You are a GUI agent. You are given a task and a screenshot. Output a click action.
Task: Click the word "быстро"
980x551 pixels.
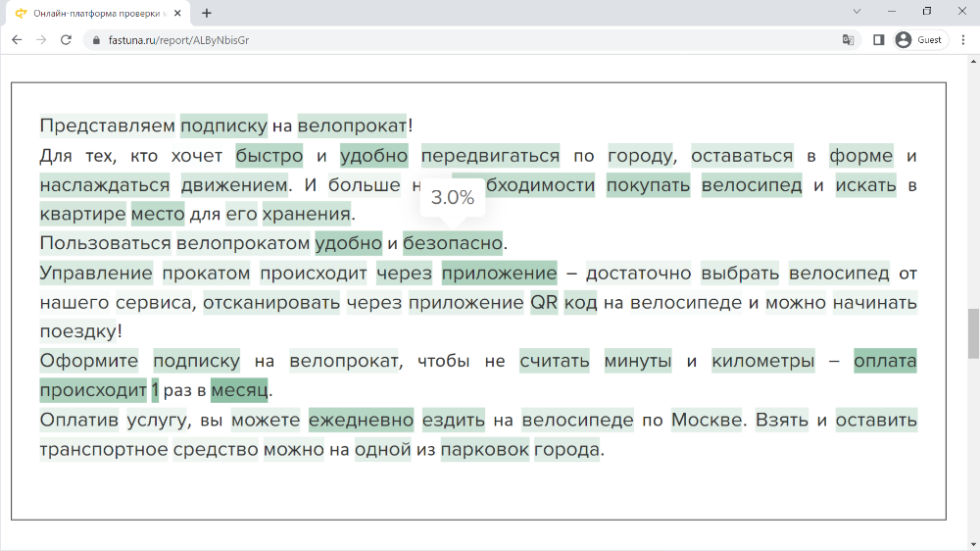(269, 156)
